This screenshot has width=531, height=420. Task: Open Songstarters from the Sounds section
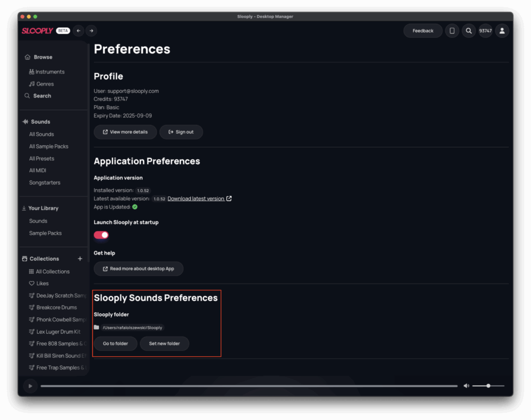45,183
